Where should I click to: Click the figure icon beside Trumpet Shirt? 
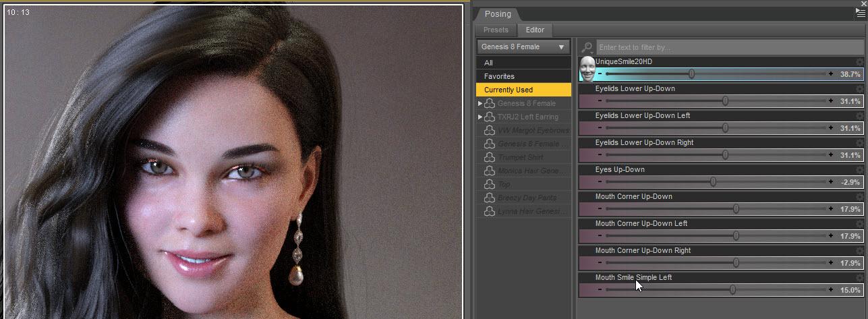coord(490,157)
